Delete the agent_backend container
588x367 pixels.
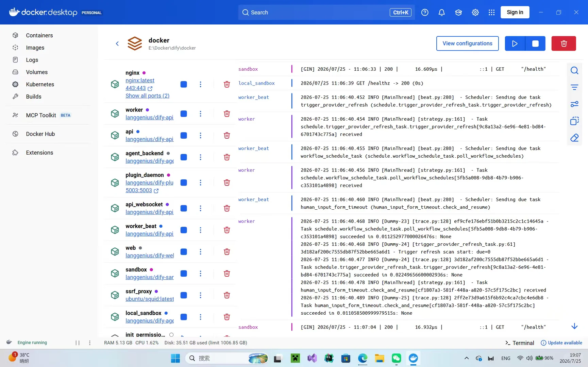(227, 157)
